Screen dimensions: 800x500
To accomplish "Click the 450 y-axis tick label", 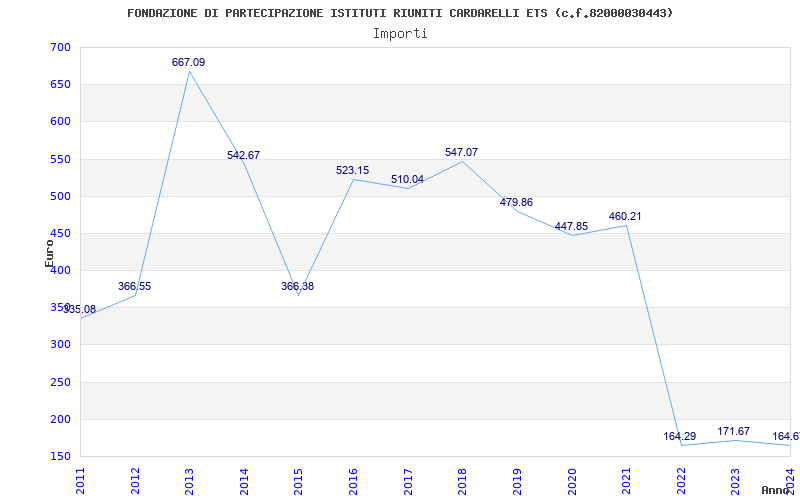I will [60, 234].
